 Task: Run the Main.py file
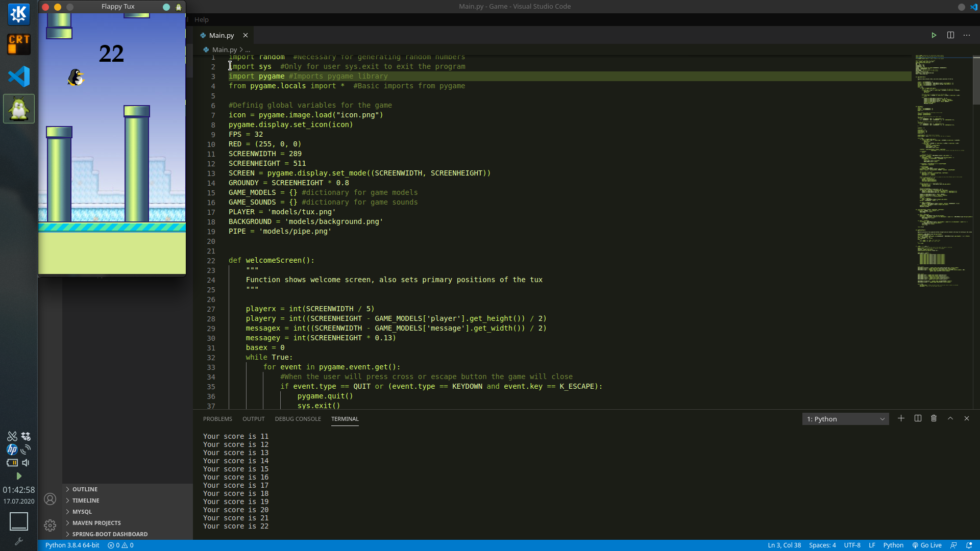point(934,35)
